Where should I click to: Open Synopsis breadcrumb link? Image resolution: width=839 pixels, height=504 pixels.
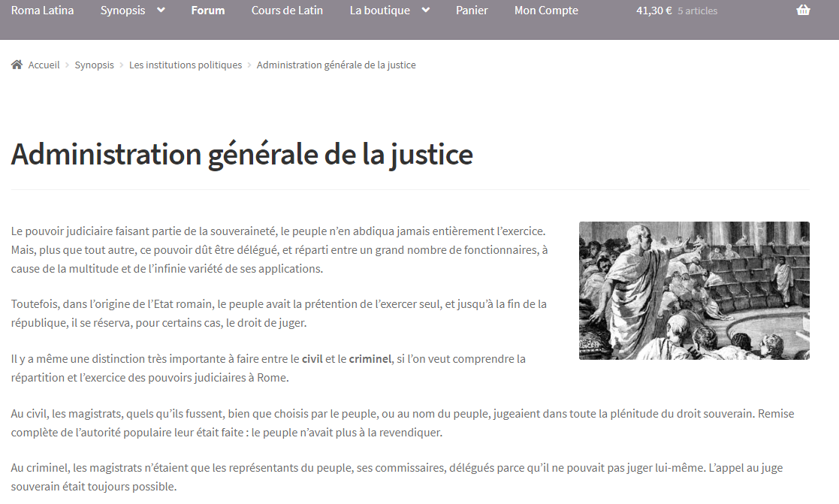click(x=94, y=65)
